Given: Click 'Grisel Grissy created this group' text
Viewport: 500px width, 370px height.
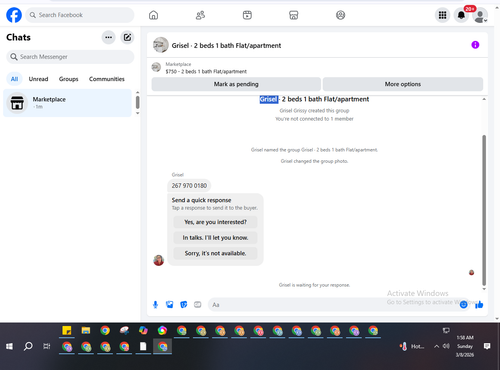Looking at the screenshot, I should [314, 111].
